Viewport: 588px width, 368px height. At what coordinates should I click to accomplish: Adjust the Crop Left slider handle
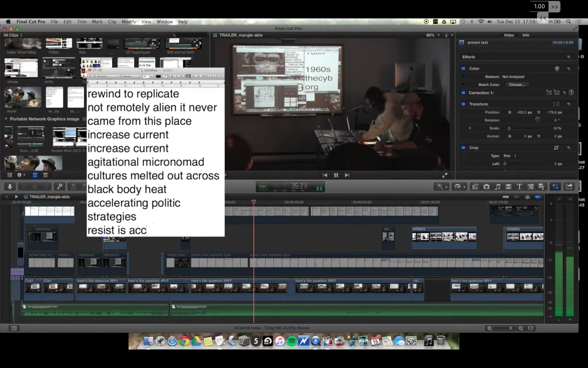point(505,164)
